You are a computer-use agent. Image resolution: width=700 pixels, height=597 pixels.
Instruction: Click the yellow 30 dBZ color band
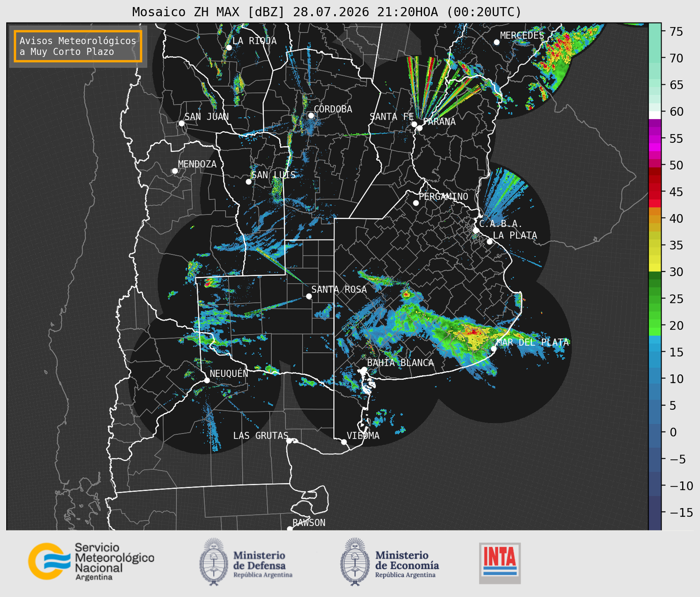[x=655, y=268]
